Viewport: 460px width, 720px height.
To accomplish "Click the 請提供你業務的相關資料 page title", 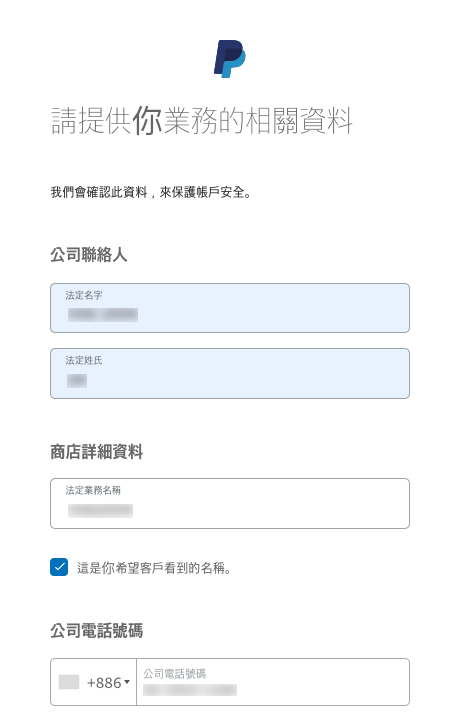I will point(202,121).
